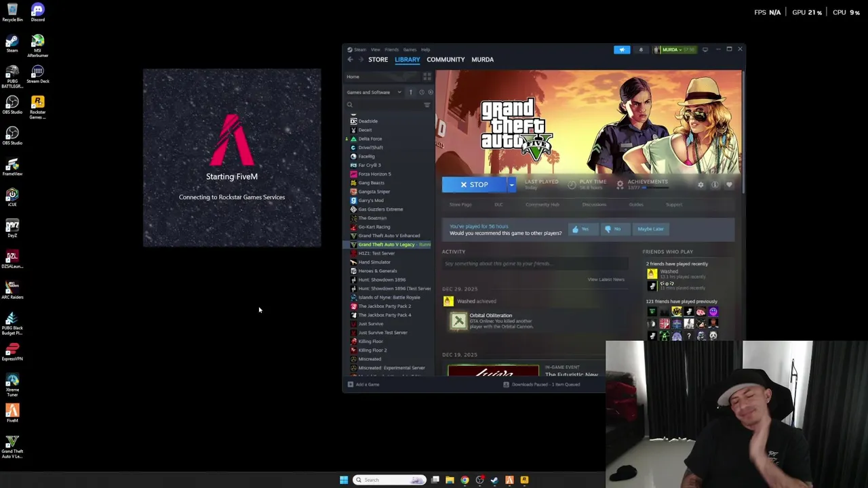Open the MURDA account dropdown
The image size is (868, 488).
point(675,49)
